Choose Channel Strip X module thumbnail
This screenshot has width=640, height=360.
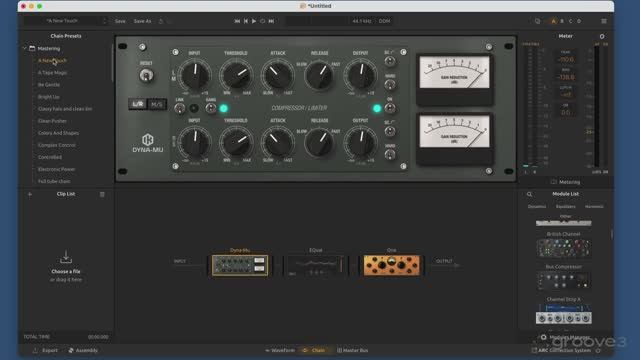[564, 313]
